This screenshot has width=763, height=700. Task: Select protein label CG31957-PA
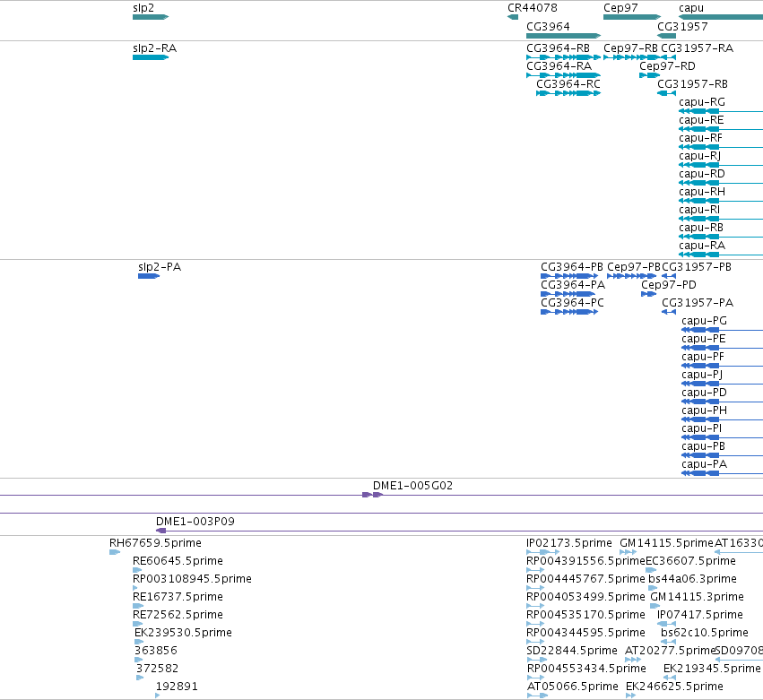tap(698, 303)
